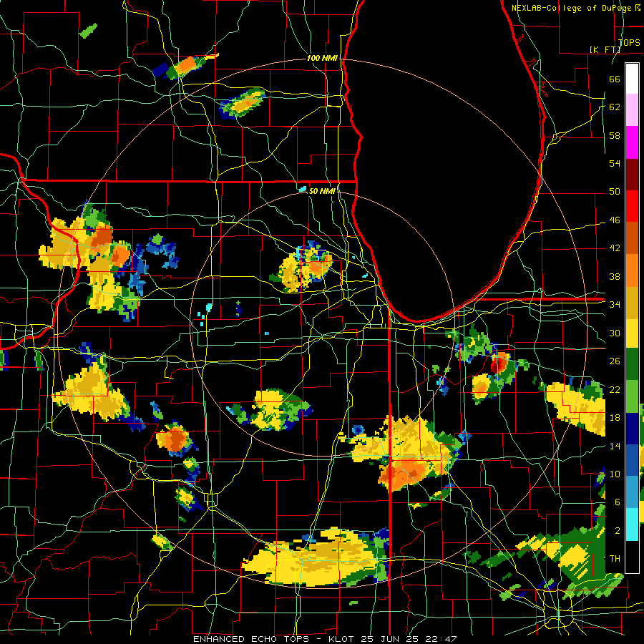644x644 pixels.
Task: Click the legend value 38
Action: click(615, 276)
